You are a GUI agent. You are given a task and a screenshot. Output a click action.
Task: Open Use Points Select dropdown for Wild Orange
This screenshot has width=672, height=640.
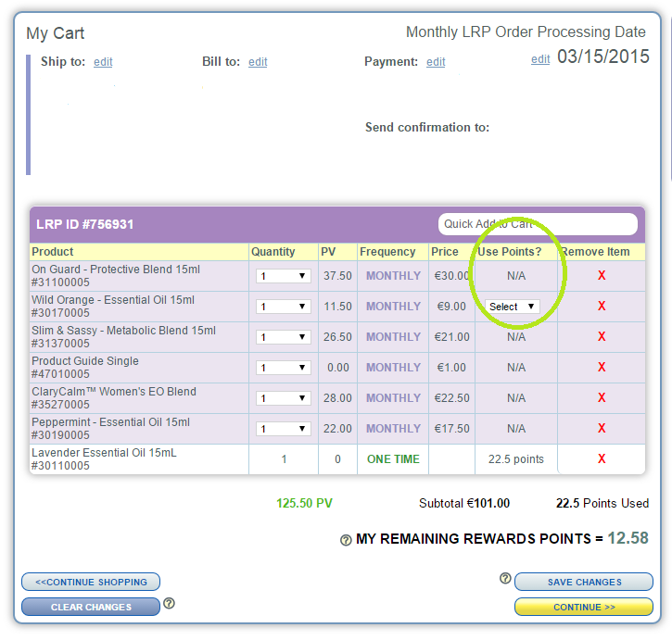512,307
